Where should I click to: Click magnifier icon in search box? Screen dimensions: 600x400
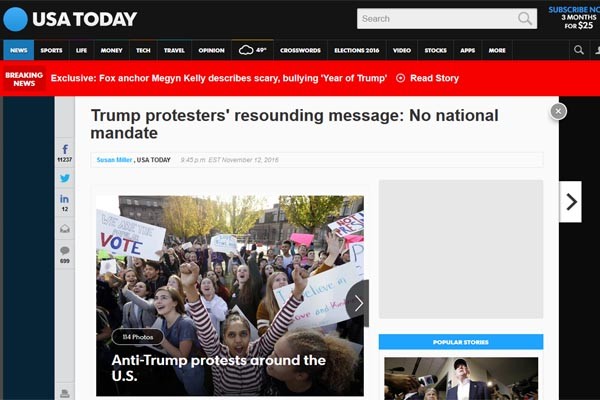tap(525, 18)
